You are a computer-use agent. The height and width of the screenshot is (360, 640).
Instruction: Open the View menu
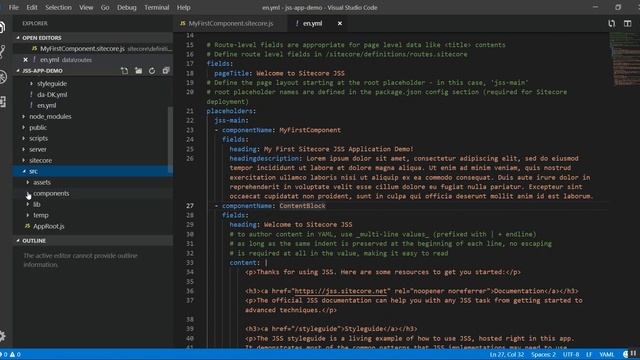pyautogui.click(x=86, y=7)
